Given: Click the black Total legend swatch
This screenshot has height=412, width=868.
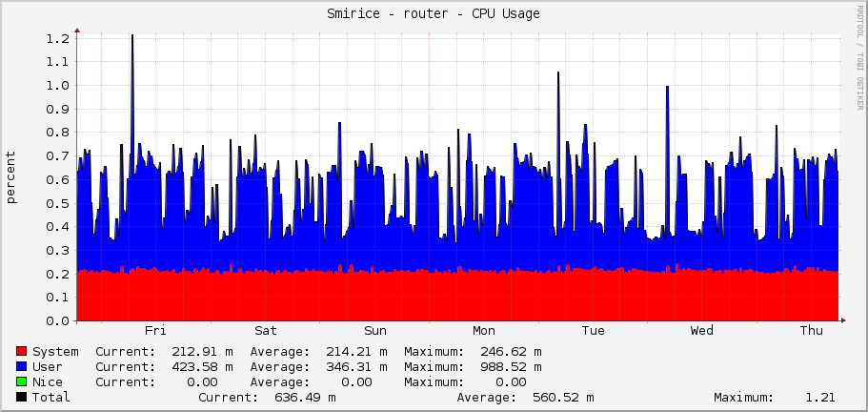Looking at the screenshot, I should [x=22, y=397].
